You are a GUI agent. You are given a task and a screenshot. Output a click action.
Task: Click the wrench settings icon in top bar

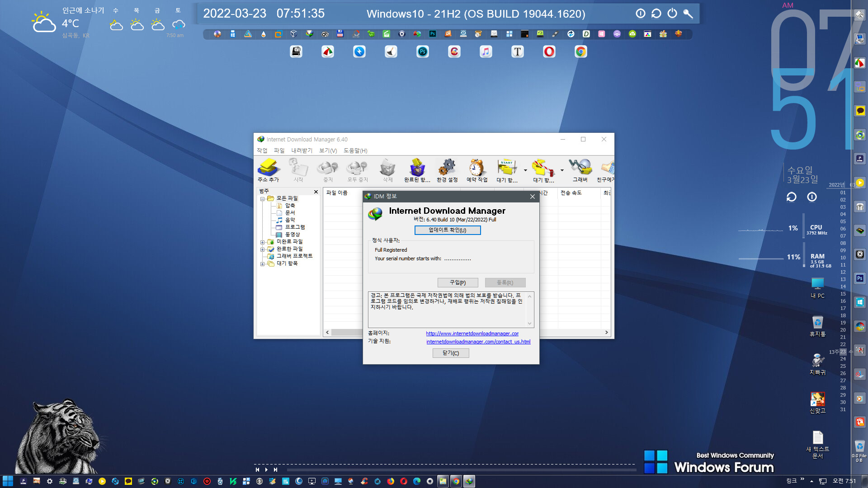click(688, 13)
